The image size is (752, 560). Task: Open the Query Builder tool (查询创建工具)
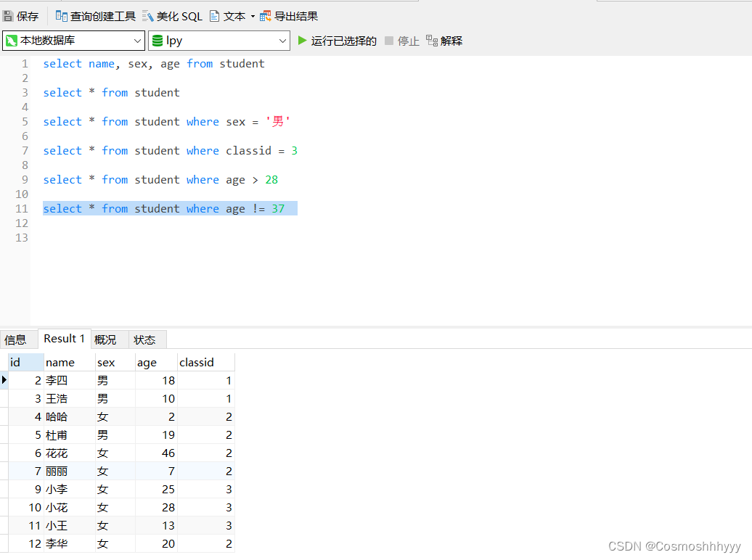coord(96,16)
